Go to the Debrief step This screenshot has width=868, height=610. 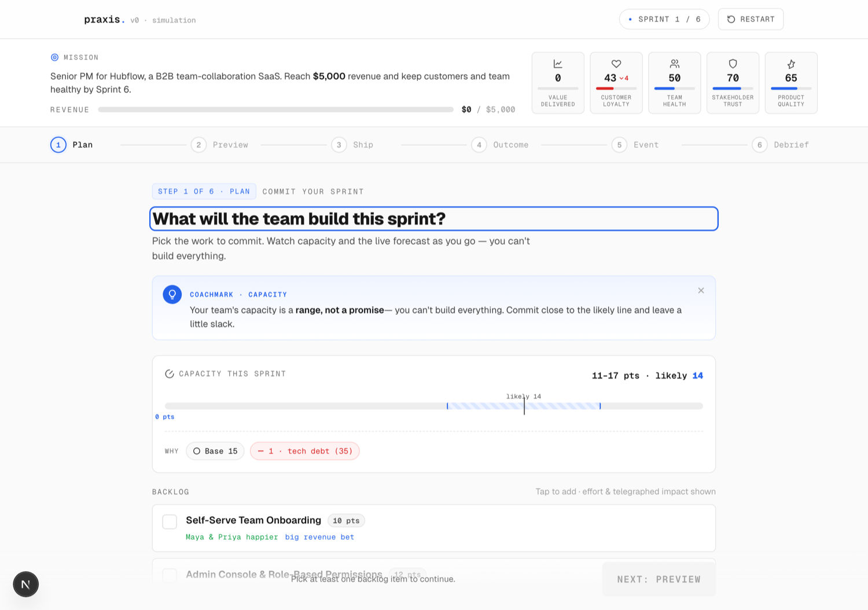[781, 145]
